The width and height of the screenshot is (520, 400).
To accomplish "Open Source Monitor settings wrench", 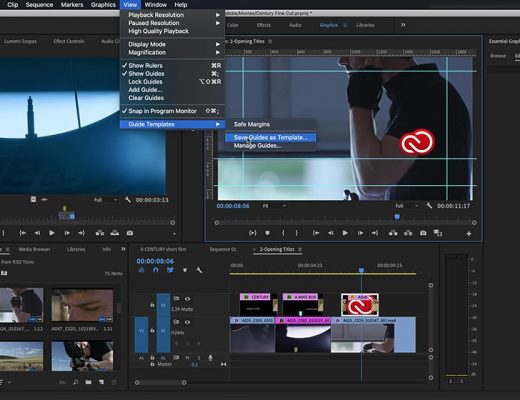I will pos(127,200).
